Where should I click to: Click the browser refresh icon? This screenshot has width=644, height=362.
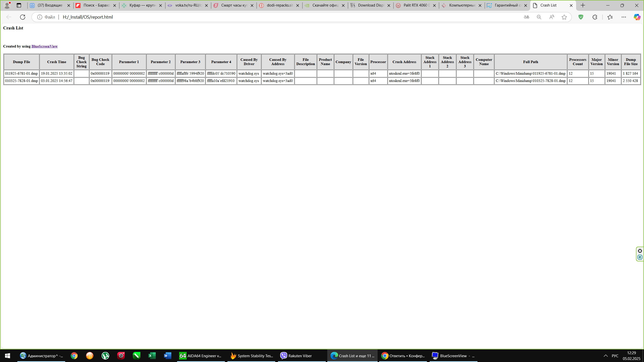23,17
